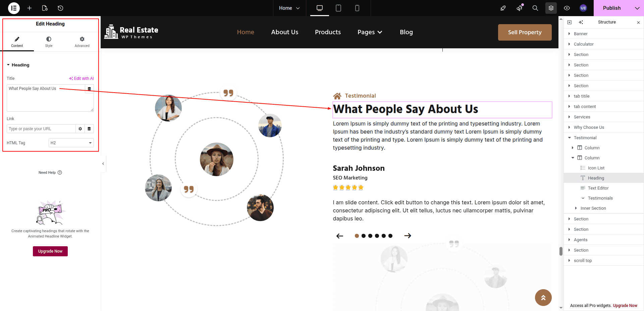
Task: Switch to tablet responsive view
Action: coord(338,8)
